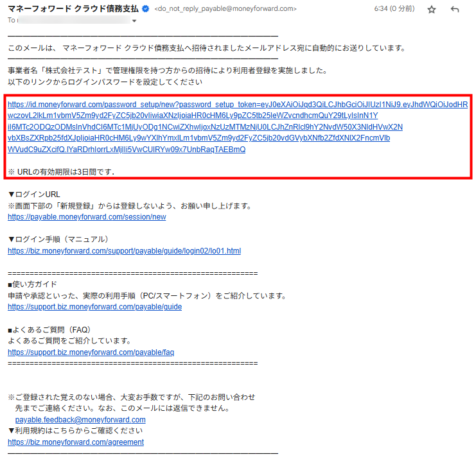
Task: Open the login02/lo01.html manual link
Action: [x=124, y=251]
